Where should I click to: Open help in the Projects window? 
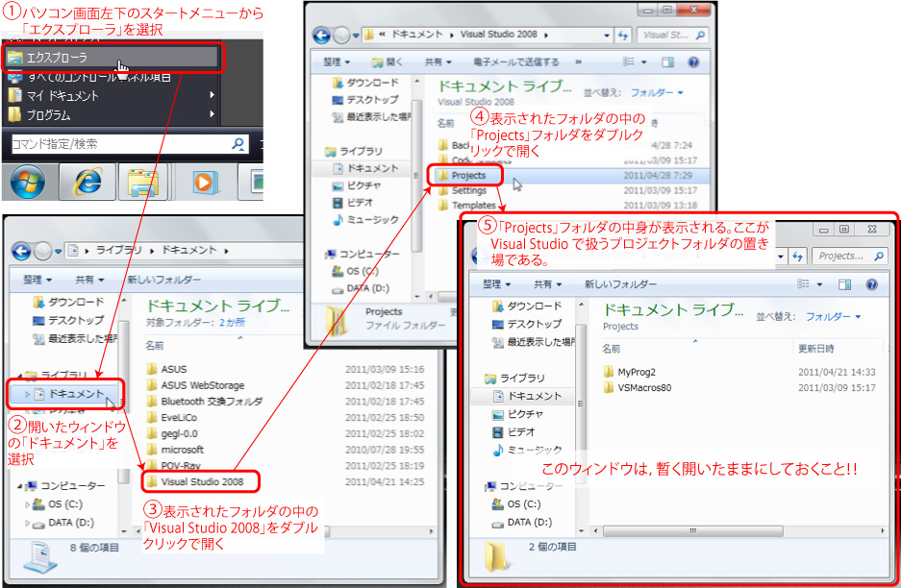[x=871, y=284]
